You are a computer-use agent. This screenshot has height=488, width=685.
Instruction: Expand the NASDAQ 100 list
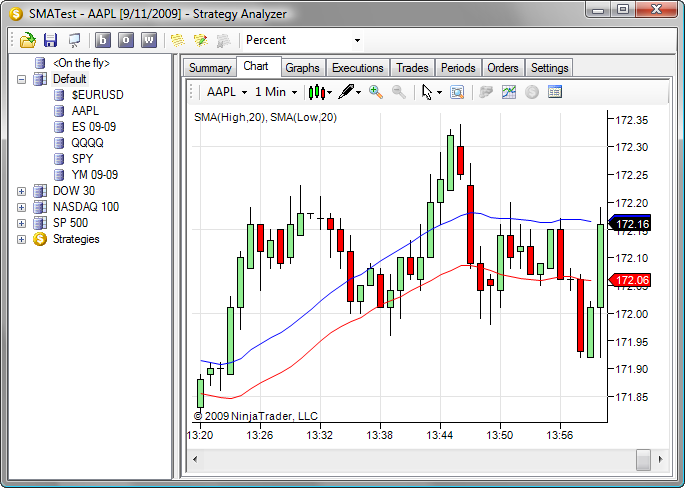tap(21, 207)
